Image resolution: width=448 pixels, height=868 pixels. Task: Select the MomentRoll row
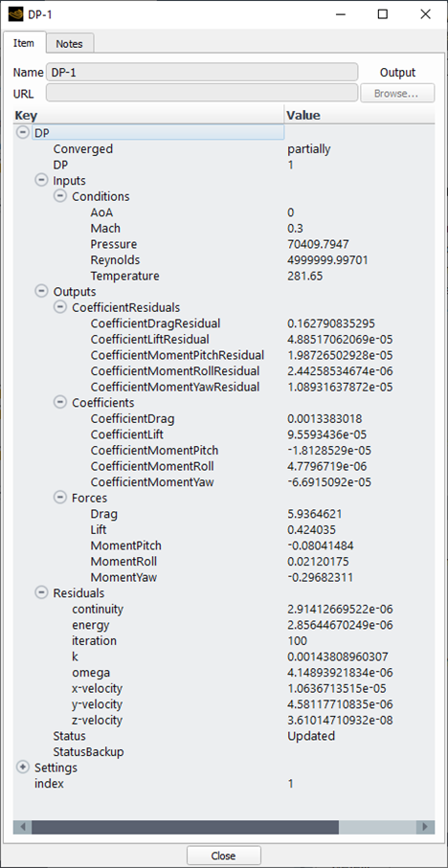pos(224,562)
